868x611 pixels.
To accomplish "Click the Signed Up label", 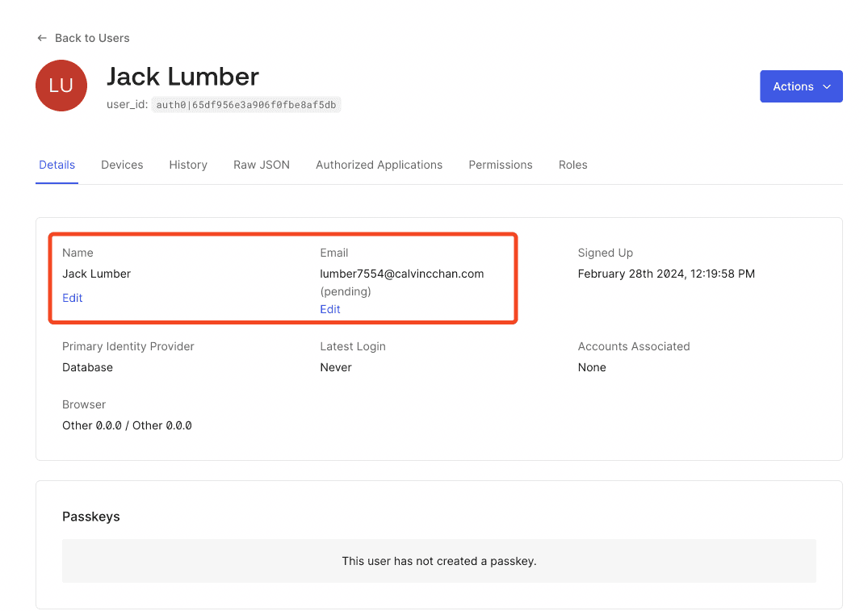I will click(606, 253).
